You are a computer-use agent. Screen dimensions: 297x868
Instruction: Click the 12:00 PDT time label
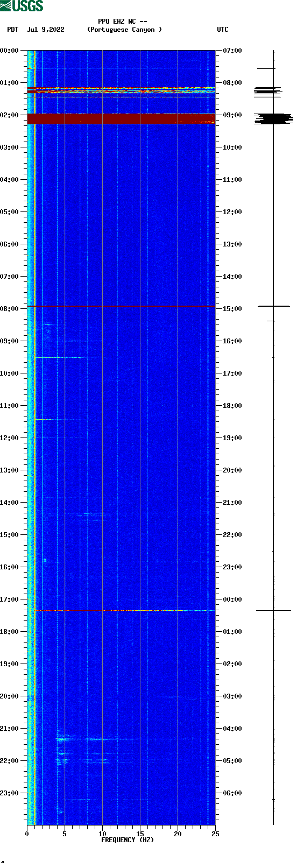(x=10, y=438)
